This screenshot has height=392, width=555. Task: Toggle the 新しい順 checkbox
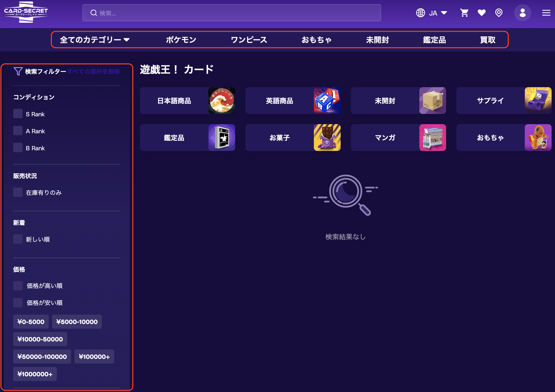coord(18,239)
